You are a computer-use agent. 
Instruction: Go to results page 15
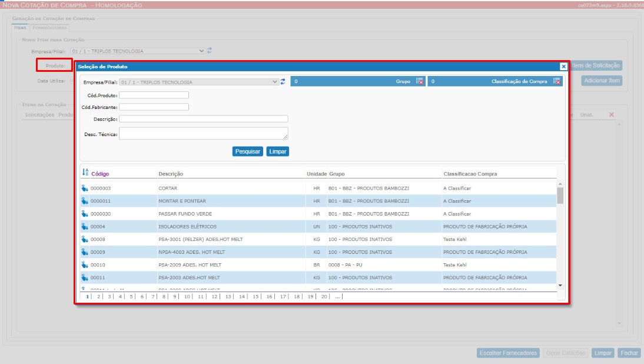click(x=255, y=296)
